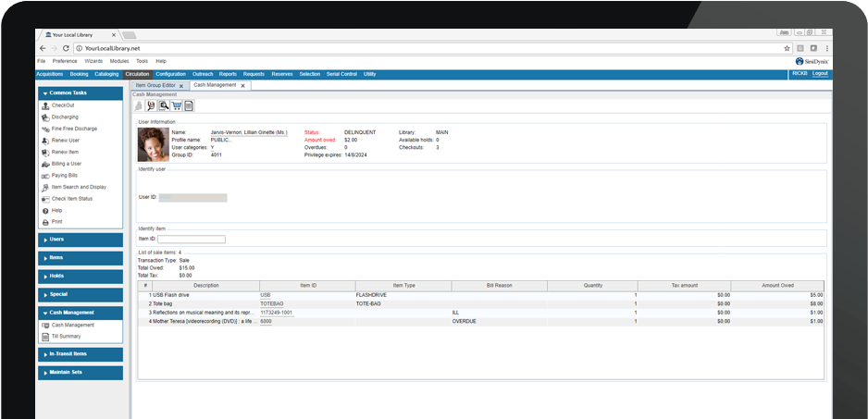Open the browser three-dot menu

coord(828,48)
